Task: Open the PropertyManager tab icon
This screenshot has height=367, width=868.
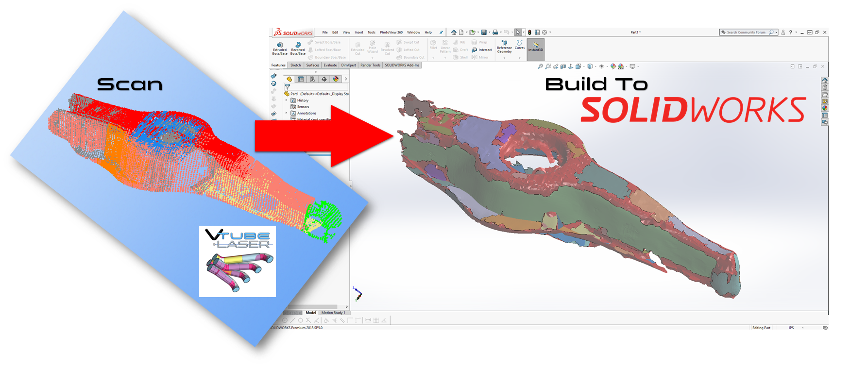Action: point(301,79)
